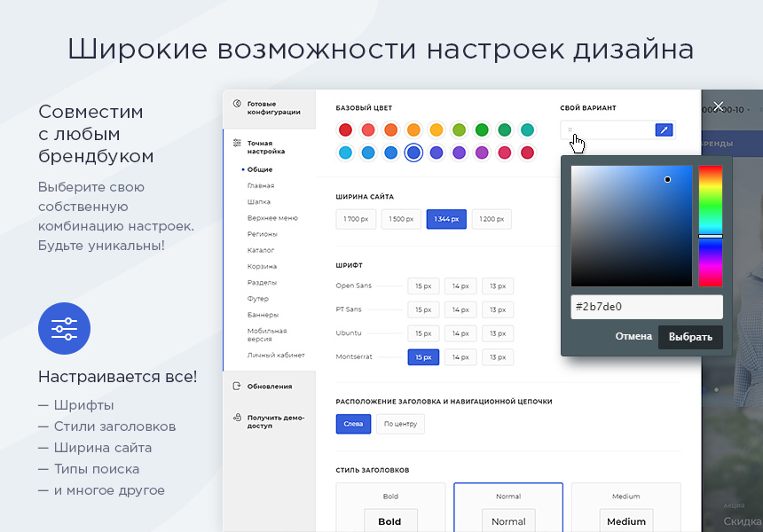Click "Отмена" to cancel color selection
Image resolution: width=763 pixels, height=532 pixels.
point(633,337)
